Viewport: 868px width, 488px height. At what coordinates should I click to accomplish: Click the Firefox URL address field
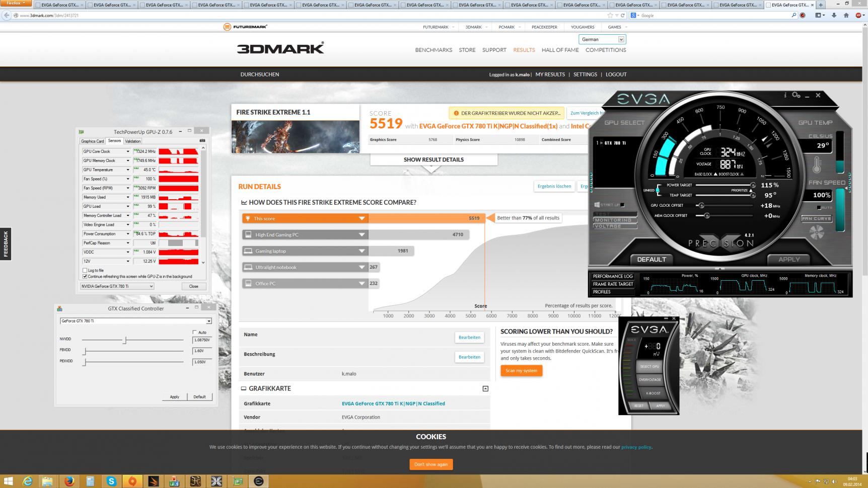tap(310, 15)
